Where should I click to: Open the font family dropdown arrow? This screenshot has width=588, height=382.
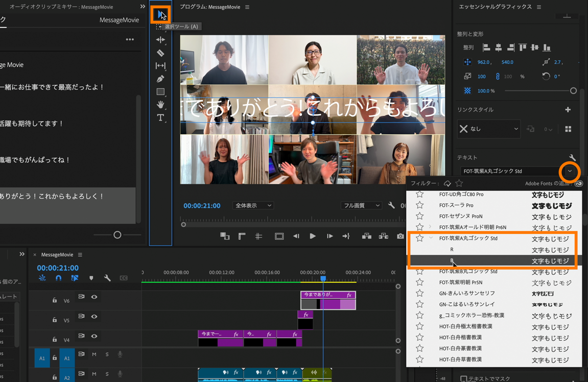pyautogui.click(x=570, y=172)
